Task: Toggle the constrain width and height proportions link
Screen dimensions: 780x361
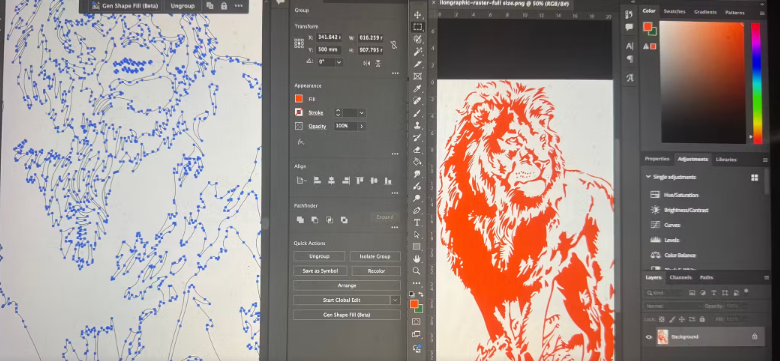Action: 393,45
